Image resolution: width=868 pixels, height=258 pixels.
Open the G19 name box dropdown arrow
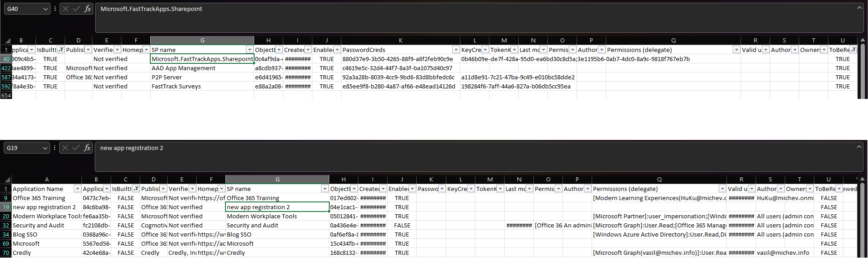click(x=45, y=148)
